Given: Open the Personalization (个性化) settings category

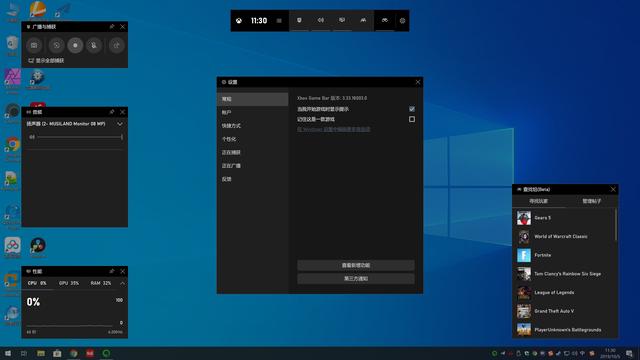Looking at the screenshot, I should pos(253,139).
